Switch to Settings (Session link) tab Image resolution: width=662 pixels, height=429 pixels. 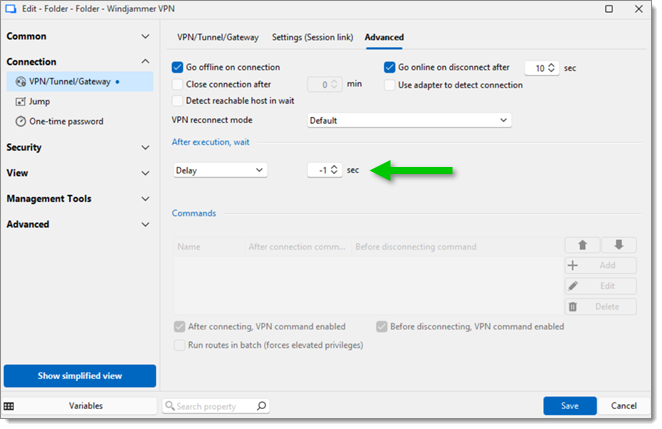point(311,38)
